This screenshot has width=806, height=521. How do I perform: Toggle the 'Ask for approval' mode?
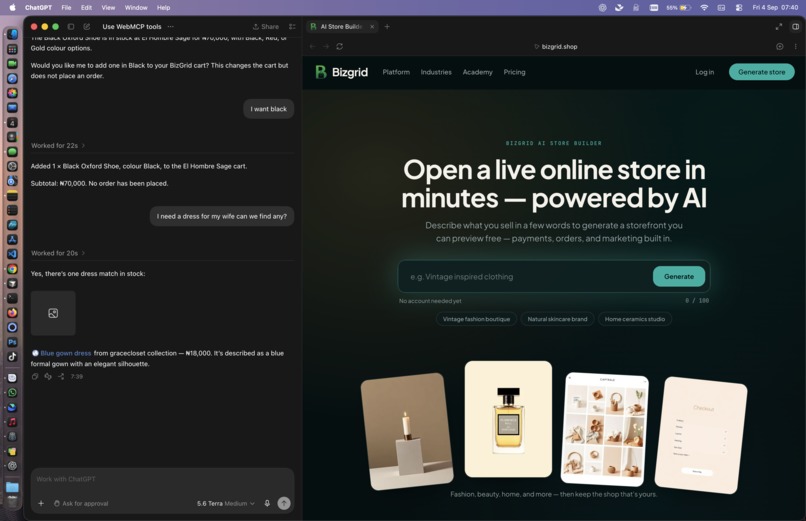pos(81,504)
